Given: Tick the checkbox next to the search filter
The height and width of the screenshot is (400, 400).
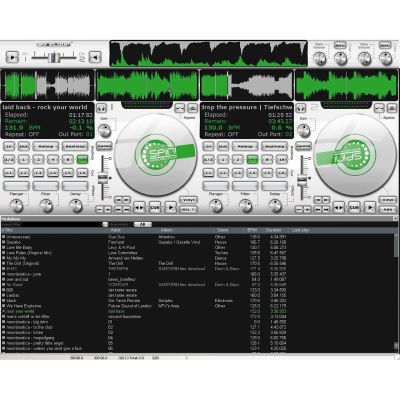Looking at the screenshot, I should (105, 225).
